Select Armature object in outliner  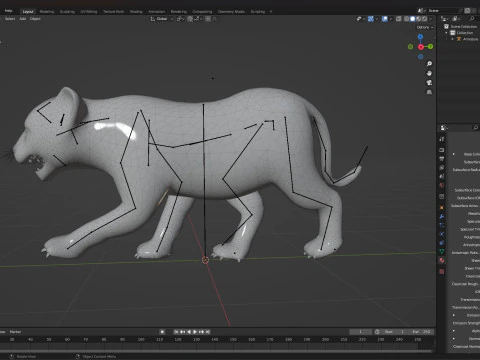(470, 39)
